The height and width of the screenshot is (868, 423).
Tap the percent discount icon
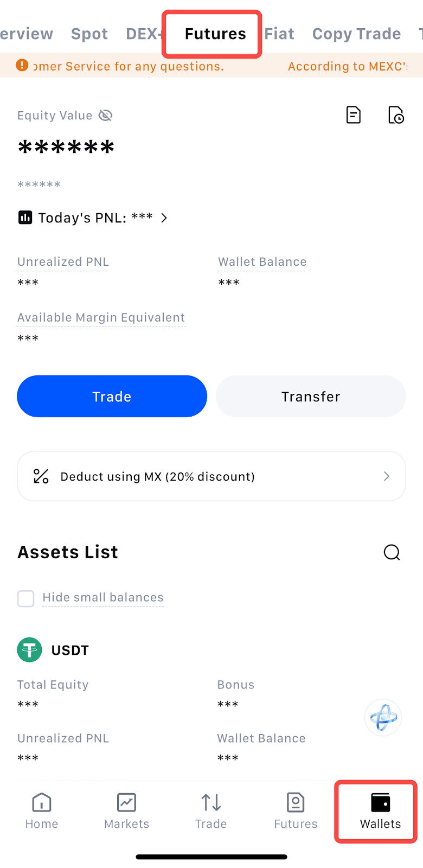click(x=41, y=476)
